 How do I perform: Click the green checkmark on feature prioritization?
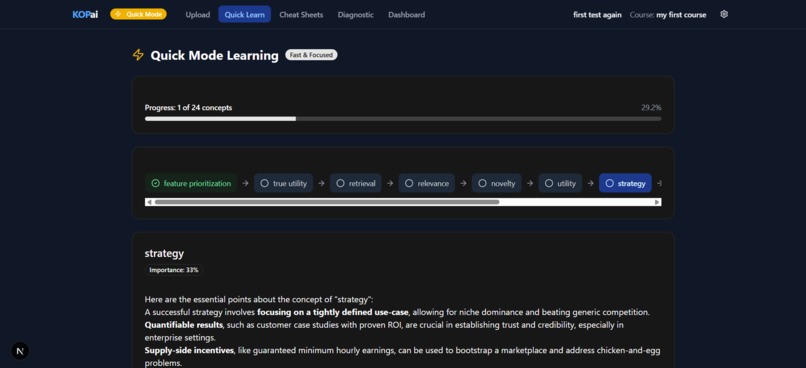(155, 183)
